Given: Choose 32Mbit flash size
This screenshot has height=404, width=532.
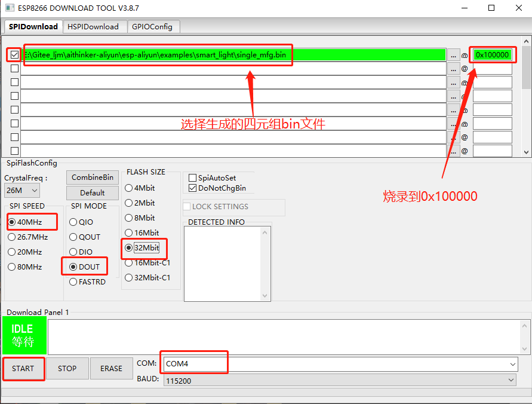Looking at the screenshot, I should (x=142, y=247).
